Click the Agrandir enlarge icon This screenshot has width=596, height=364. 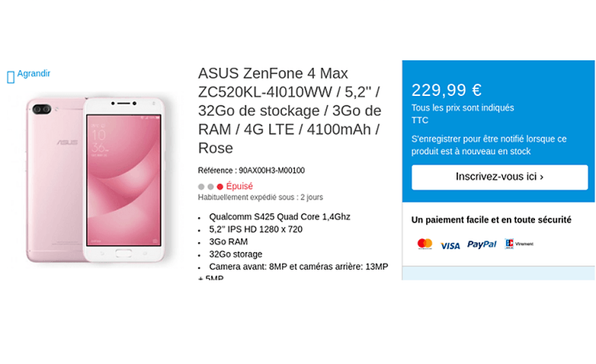point(11,76)
